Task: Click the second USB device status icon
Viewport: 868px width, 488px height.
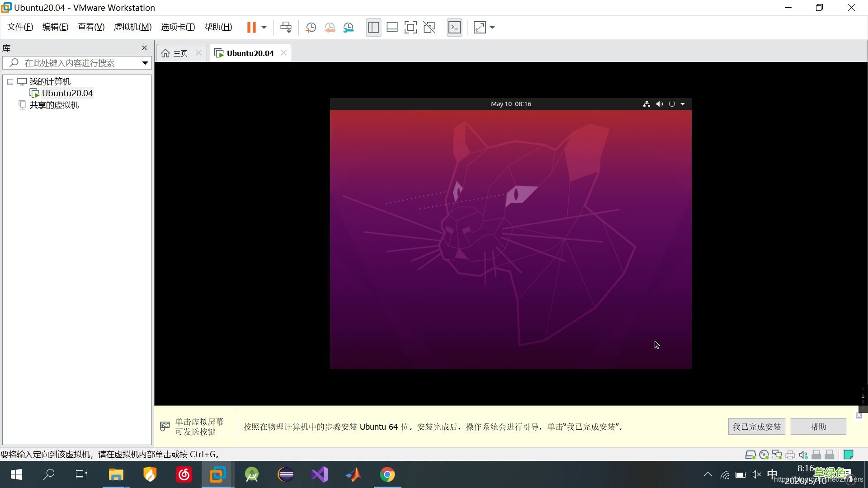Action: (830, 455)
